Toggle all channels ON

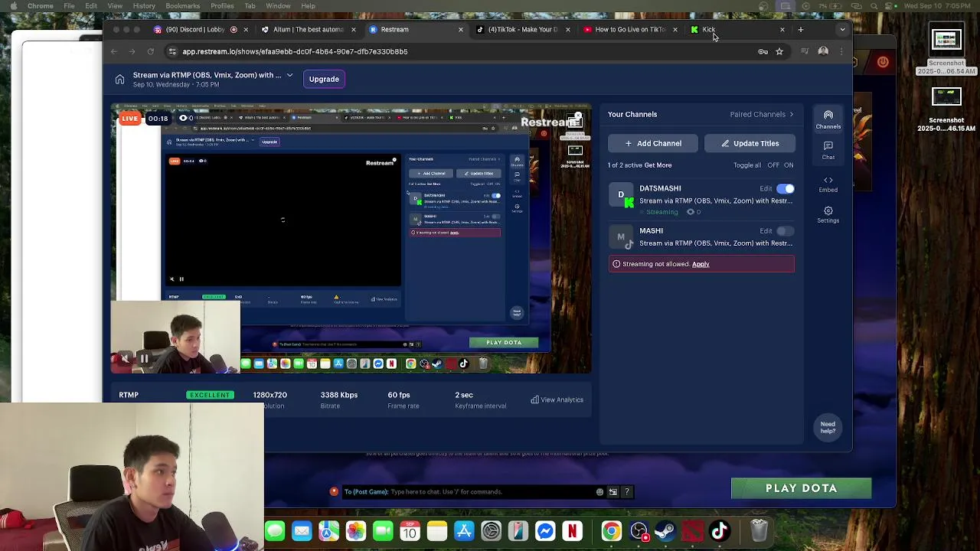(x=789, y=165)
